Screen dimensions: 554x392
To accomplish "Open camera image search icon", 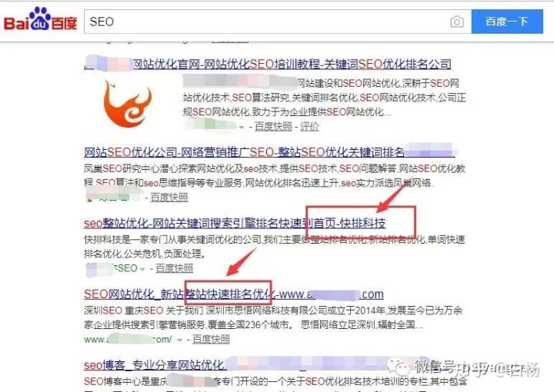I will [x=457, y=22].
